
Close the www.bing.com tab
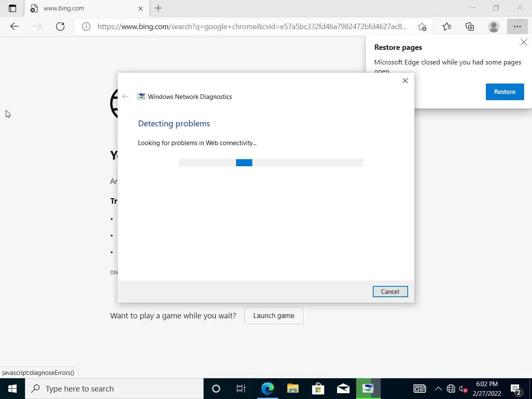(x=140, y=8)
